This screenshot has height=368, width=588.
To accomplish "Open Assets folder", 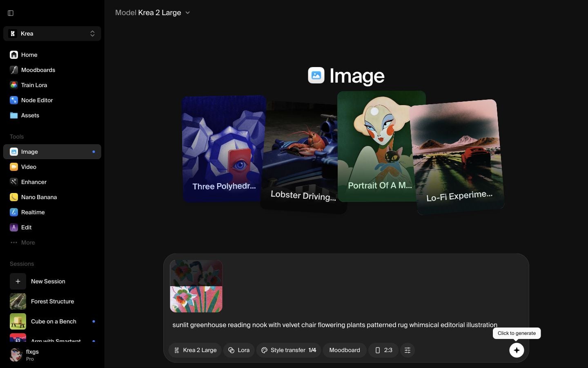I will click(x=52, y=115).
